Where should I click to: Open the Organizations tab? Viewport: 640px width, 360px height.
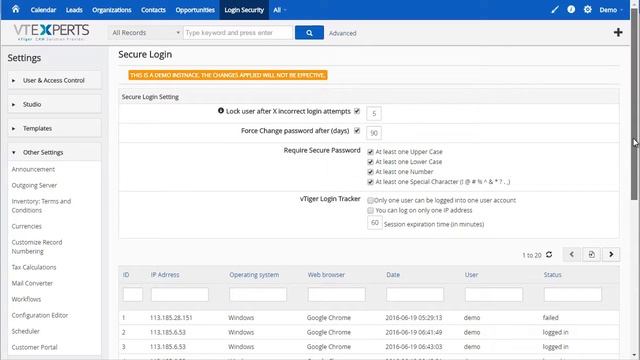coord(112,10)
